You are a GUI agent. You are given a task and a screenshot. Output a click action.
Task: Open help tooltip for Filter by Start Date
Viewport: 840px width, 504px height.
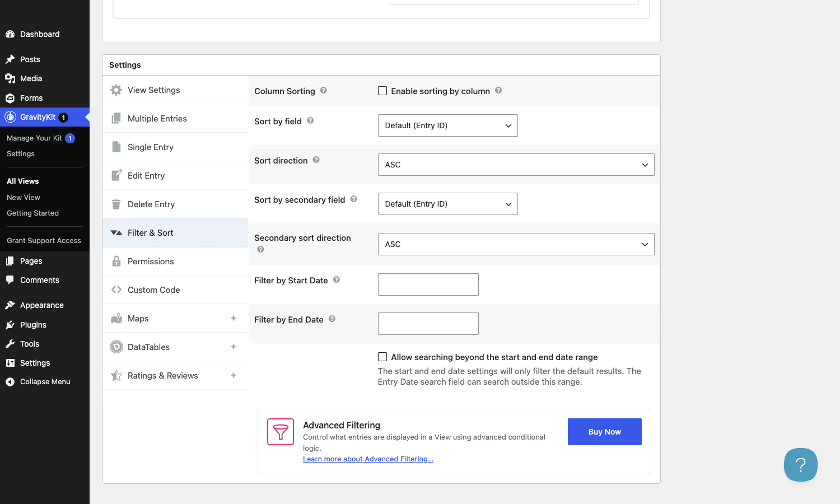337,280
